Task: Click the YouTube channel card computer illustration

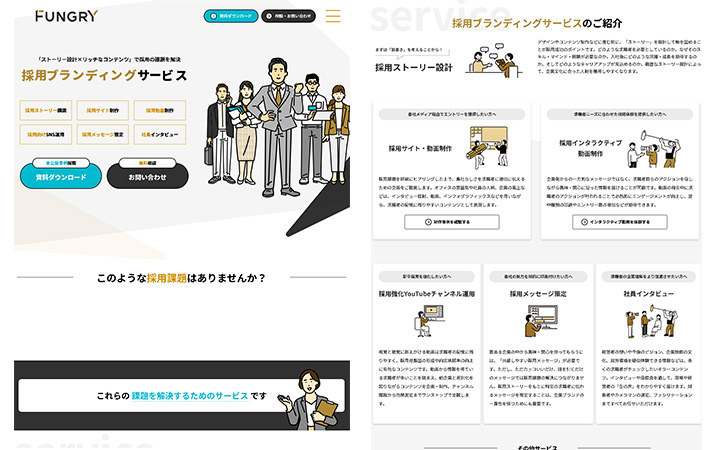Action: pos(429,321)
